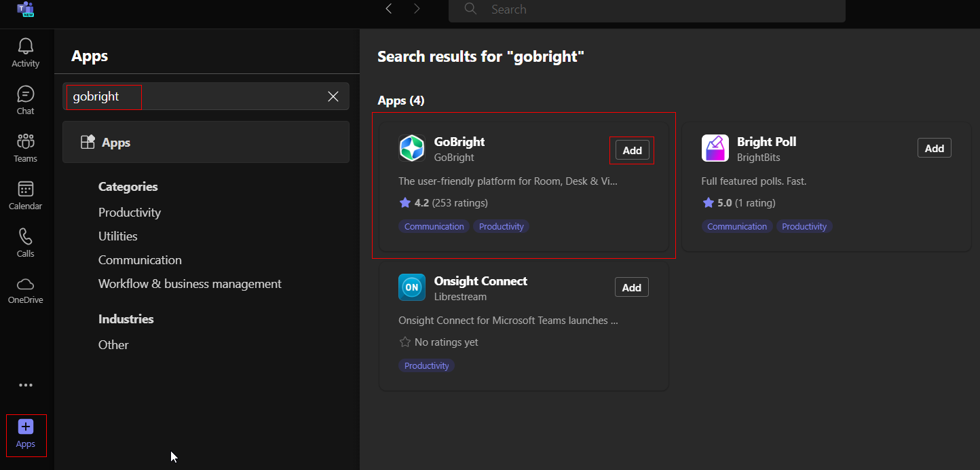Viewport: 980px width, 470px height.
Task: Choose Workflow & business management category
Action: click(x=189, y=284)
